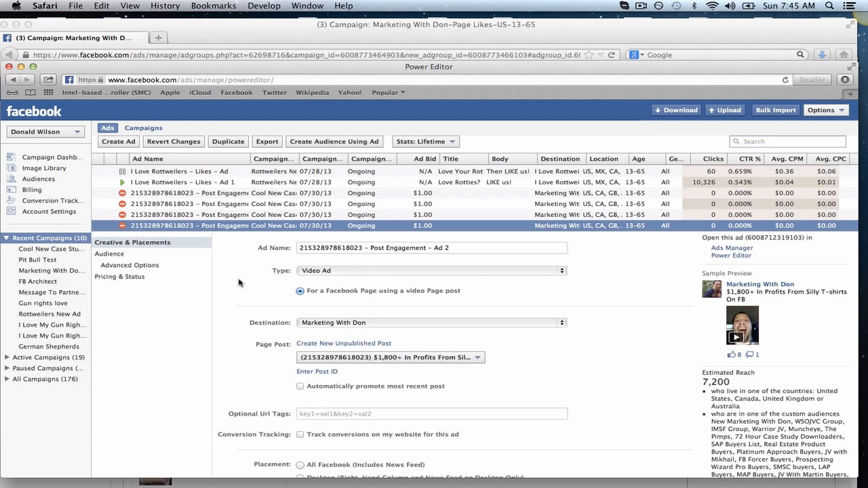Open Spotlight search in the menu bar
The height and width of the screenshot is (488, 868).
(829, 6)
